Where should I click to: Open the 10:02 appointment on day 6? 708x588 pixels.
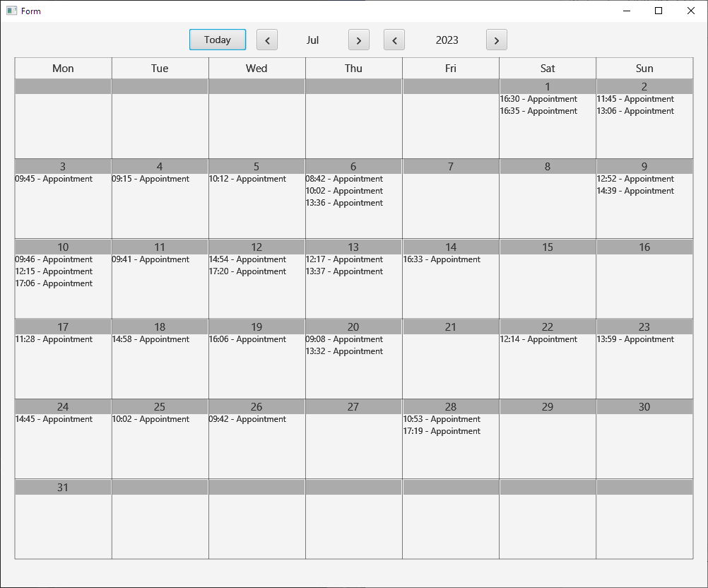[x=344, y=191]
